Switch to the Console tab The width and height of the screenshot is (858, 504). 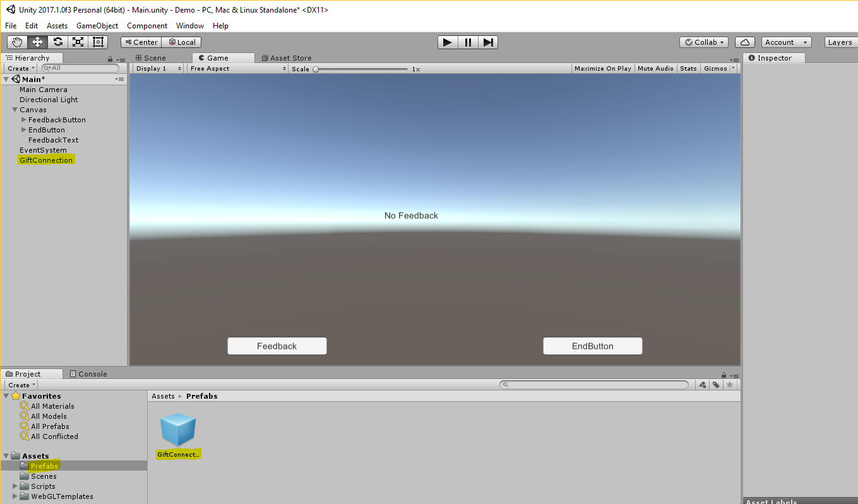tap(88, 374)
